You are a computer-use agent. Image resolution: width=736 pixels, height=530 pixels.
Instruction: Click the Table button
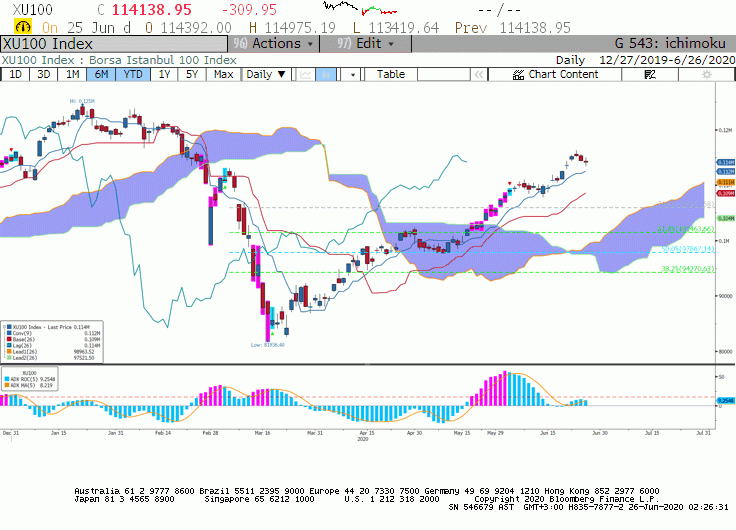[391, 75]
